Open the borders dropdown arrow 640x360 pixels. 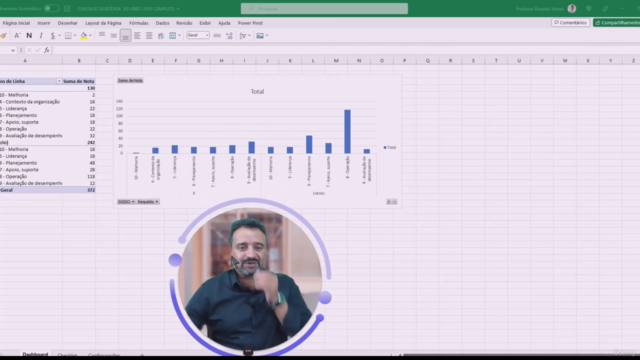click(75, 36)
